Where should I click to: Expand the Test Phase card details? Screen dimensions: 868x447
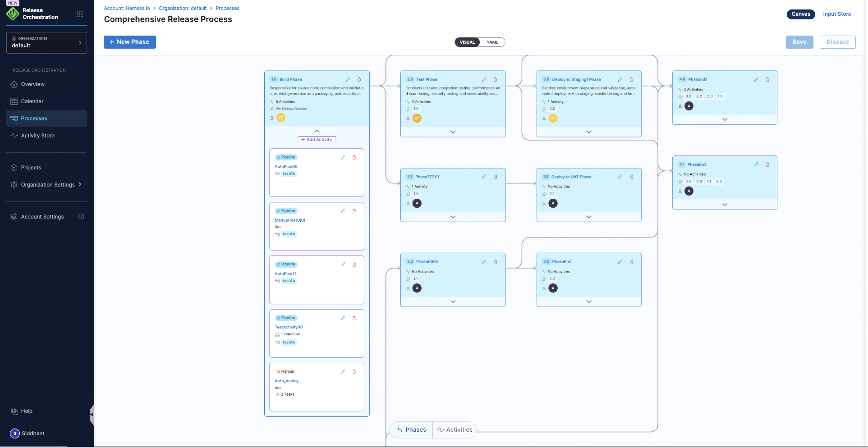pyautogui.click(x=453, y=132)
